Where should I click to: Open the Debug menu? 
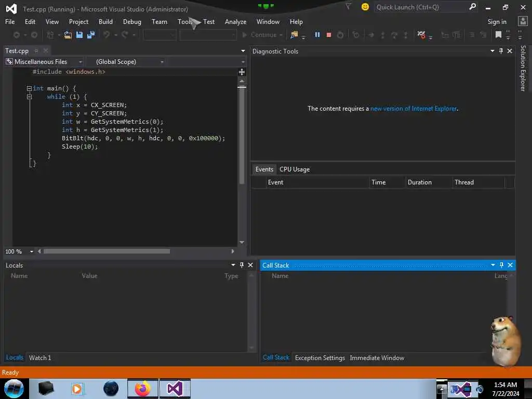(132, 22)
